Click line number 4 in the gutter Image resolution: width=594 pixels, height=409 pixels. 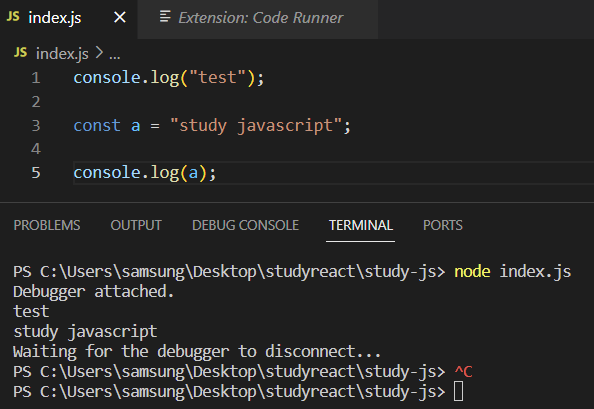36,149
